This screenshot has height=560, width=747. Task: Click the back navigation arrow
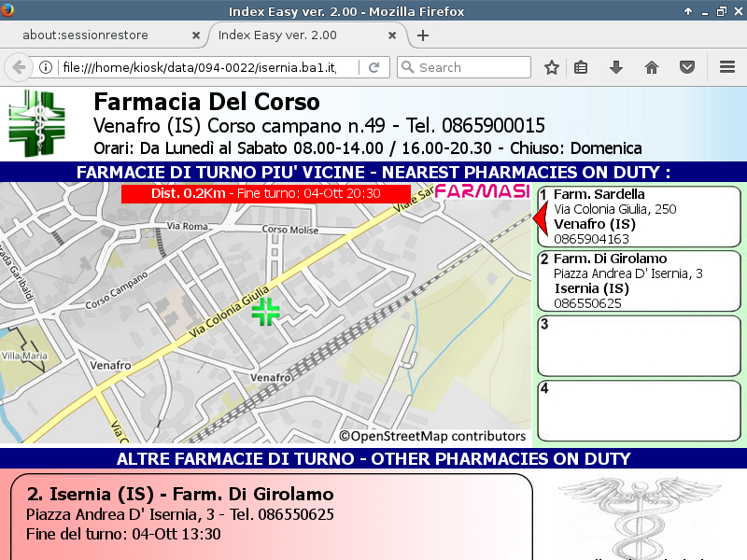pyautogui.click(x=18, y=67)
